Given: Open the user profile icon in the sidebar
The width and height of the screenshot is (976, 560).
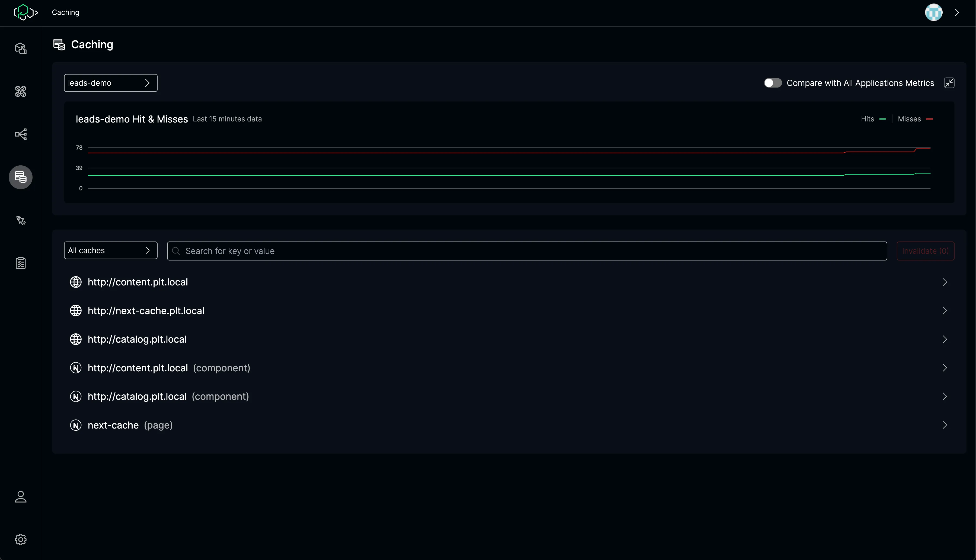Looking at the screenshot, I should (20, 497).
